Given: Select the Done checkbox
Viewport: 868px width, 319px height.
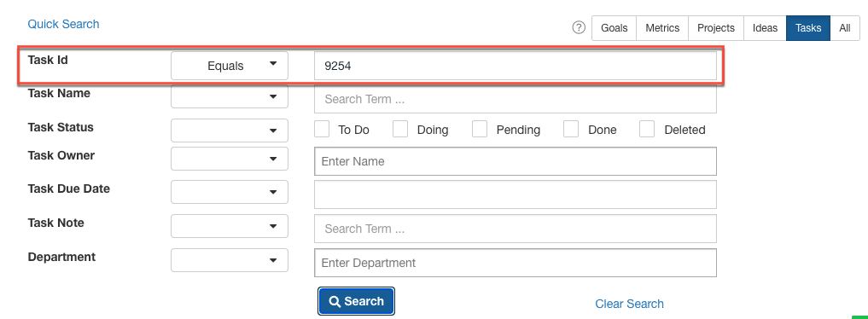Looking at the screenshot, I should [x=571, y=130].
